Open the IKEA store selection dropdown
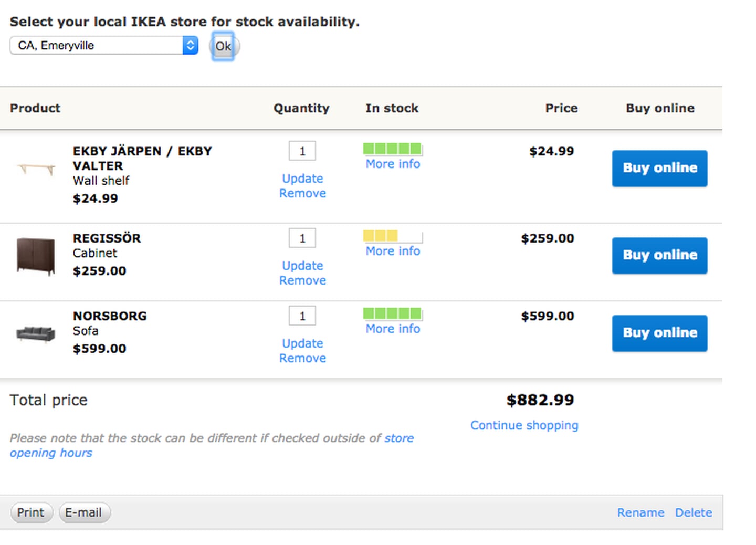Screen dimensions: 756x545 [103, 46]
